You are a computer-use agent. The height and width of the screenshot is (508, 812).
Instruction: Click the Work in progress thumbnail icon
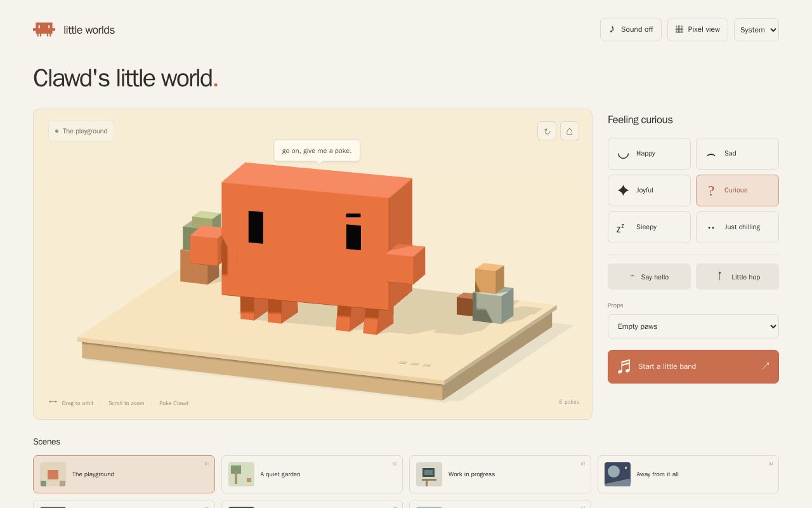point(429,474)
